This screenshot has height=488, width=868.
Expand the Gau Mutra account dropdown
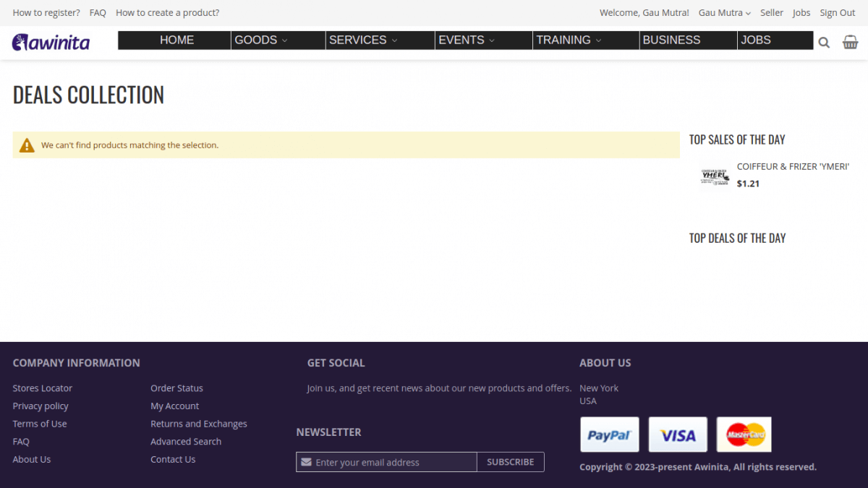[x=725, y=13]
